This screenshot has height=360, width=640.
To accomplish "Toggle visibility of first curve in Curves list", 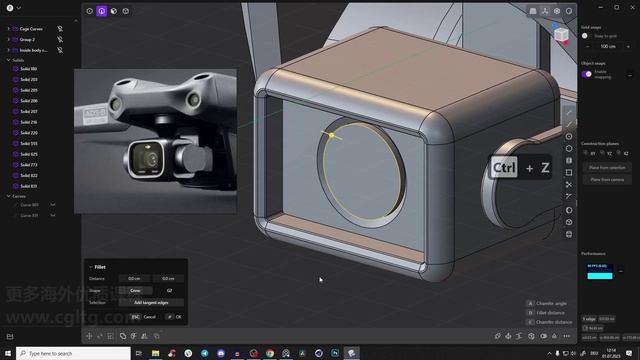I will (53, 204).
